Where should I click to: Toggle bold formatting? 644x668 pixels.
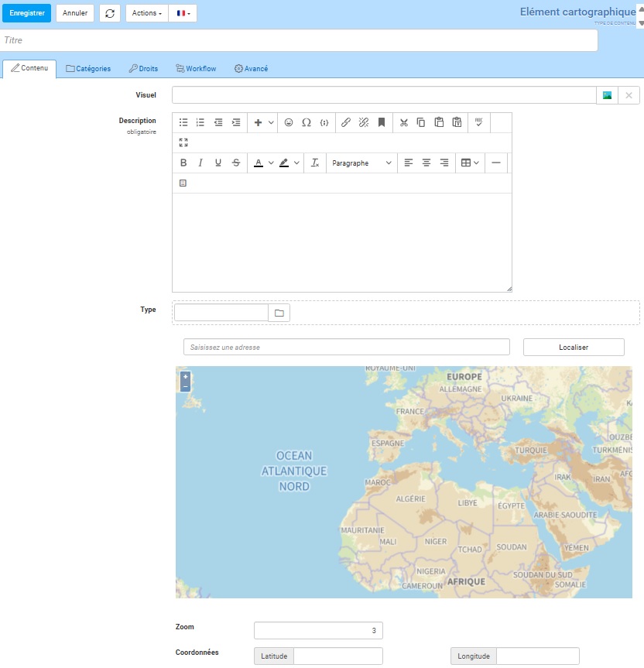click(183, 163)
